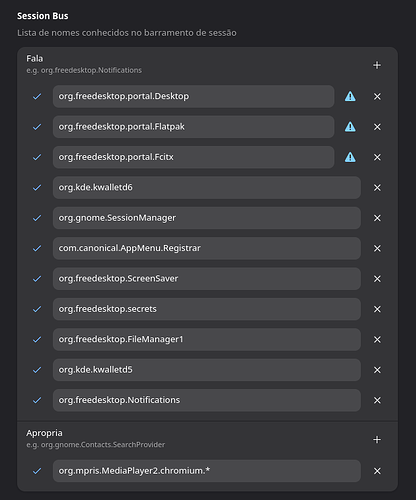Edit the org.kde.kwalletd5 field
The height and width of the screenshot is (500, 416).
pos(207,370)
